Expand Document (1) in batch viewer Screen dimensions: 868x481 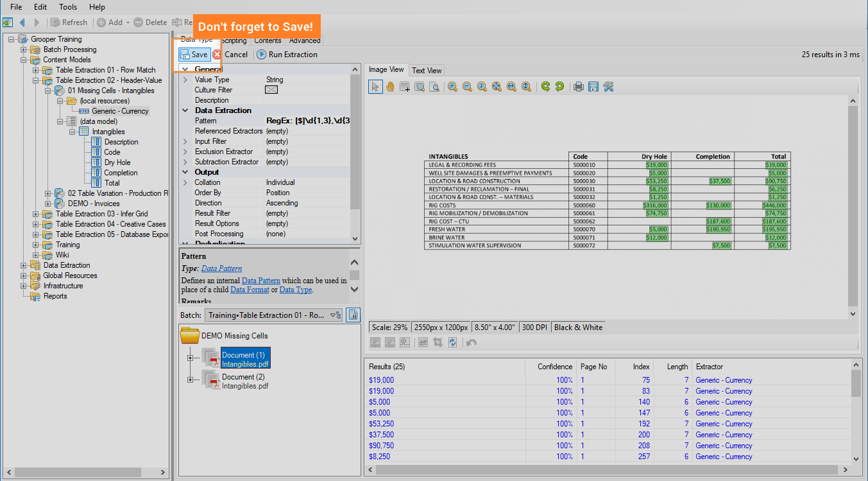tap(190, 358)
